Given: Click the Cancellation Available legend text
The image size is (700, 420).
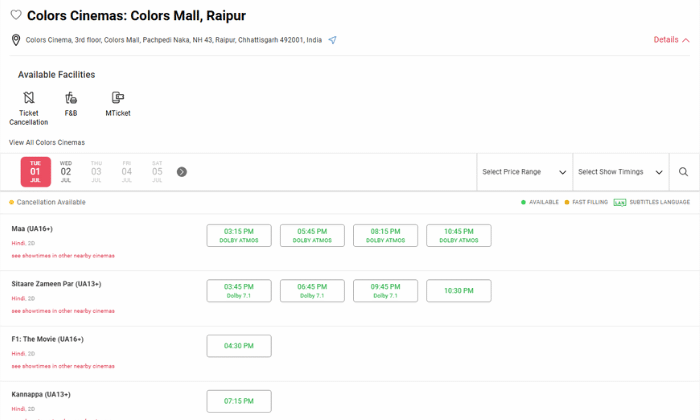Looking at the screenshot, I should coord(51,202).
